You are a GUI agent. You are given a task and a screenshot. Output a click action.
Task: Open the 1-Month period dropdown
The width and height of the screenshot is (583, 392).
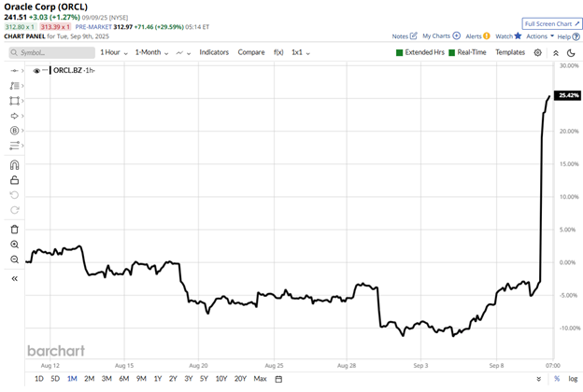pyautogui.click(x=150, y=53)
